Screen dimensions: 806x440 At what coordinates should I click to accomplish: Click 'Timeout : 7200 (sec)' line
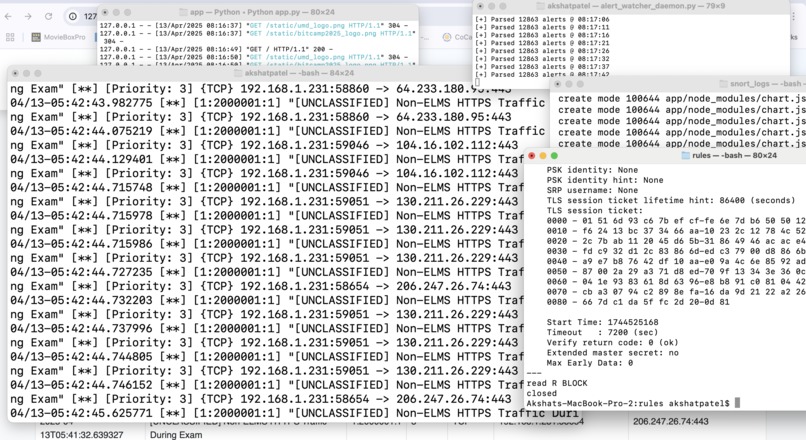(602, 333)
